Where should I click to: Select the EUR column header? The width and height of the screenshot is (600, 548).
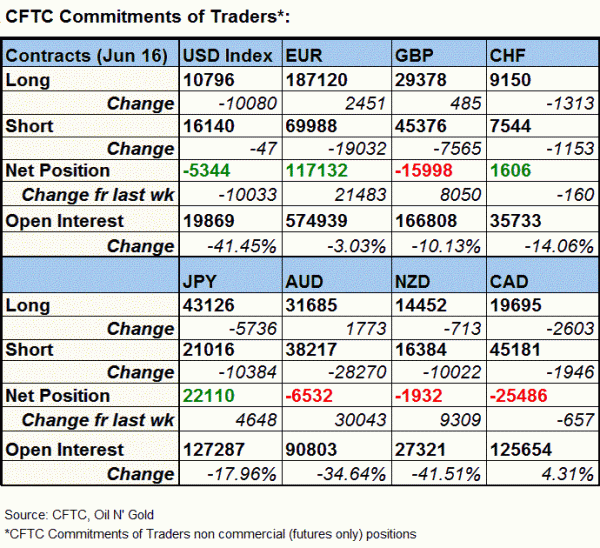[303, 55]
